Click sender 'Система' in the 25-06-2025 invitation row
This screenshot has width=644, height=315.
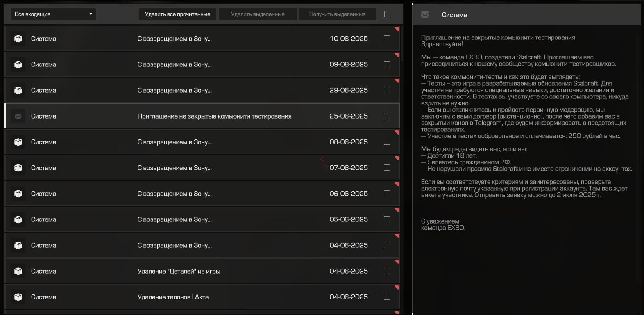43,116
